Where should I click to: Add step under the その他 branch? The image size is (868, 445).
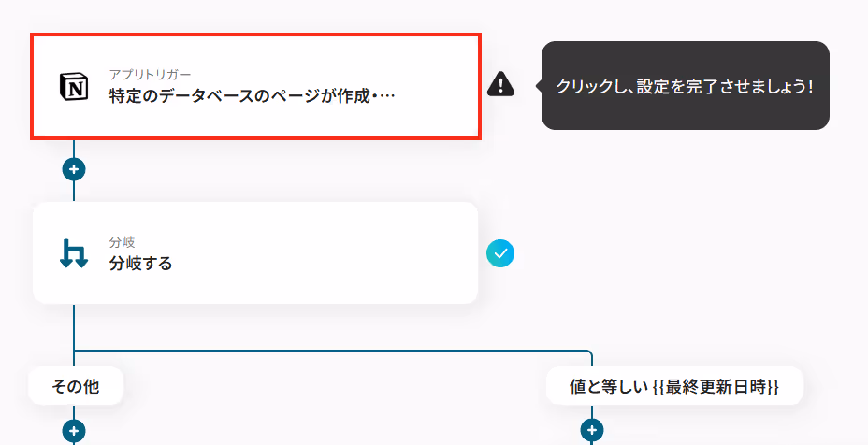[x=74, y=431]
